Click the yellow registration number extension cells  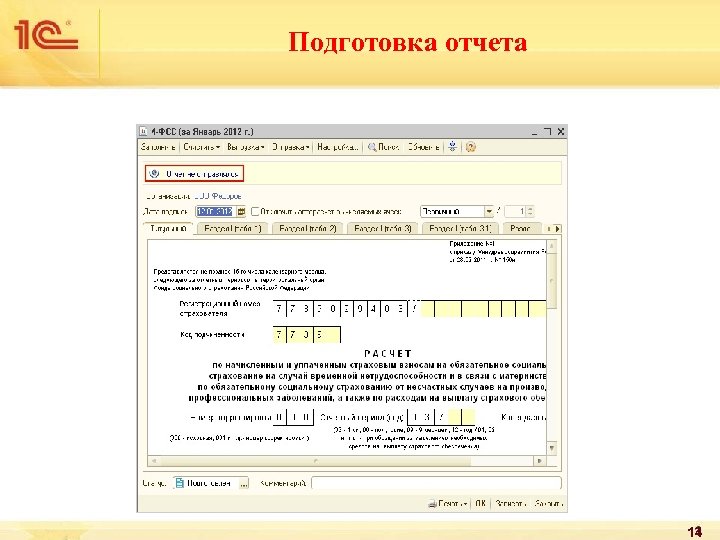(484, 309)
